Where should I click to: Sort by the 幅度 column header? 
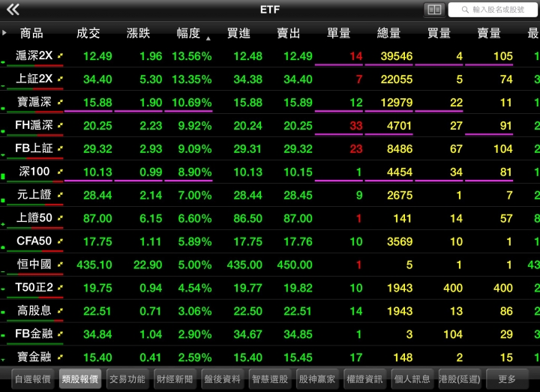coord(188,33)
